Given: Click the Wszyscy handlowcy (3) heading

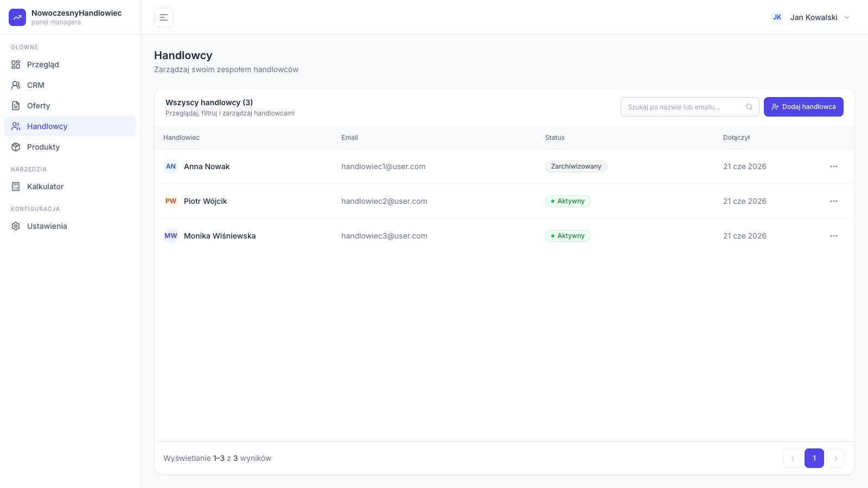Looking at the screenshot, I should click(x=209, y=102).
